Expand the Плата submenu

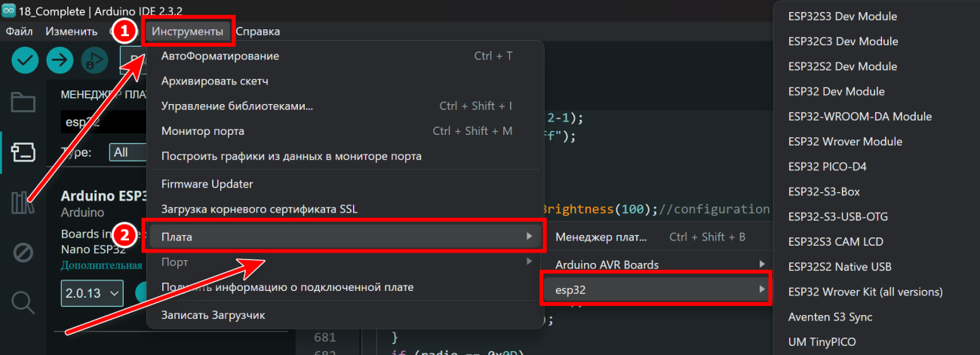[x=345, y=237]
